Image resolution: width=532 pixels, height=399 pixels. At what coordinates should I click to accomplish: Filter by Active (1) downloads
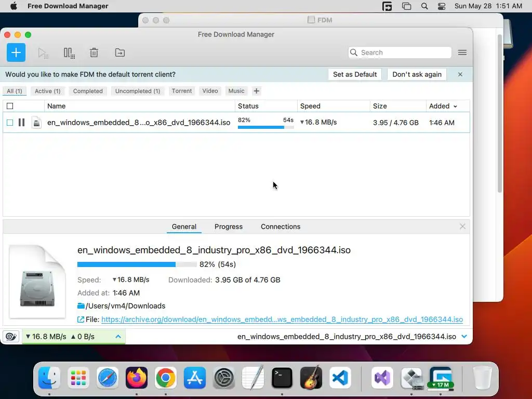tap(47, 91)
